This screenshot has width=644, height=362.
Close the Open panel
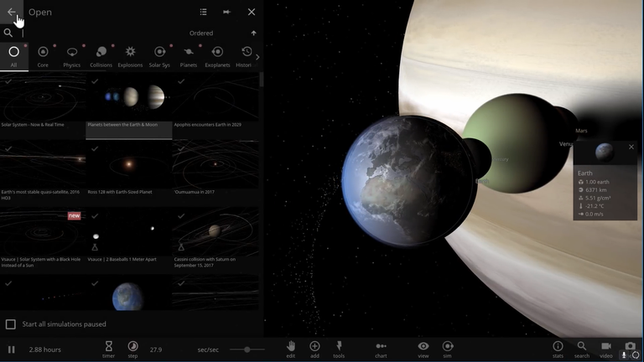click(x=252, y=12)
